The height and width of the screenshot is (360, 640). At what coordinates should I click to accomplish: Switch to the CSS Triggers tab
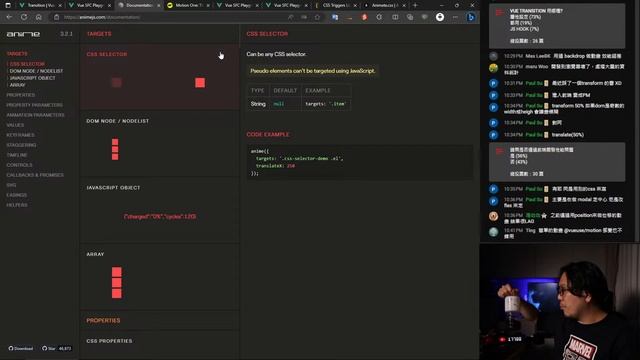[x=335, y=5]
